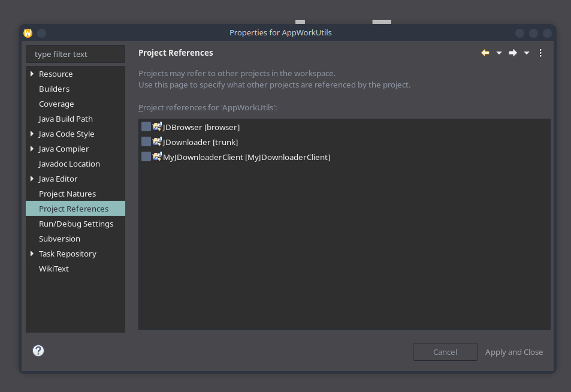Viewport: 571px width, 392px height.
Task: Select the JDBrowser [browser] row text
Action: [x=201, y=127]
